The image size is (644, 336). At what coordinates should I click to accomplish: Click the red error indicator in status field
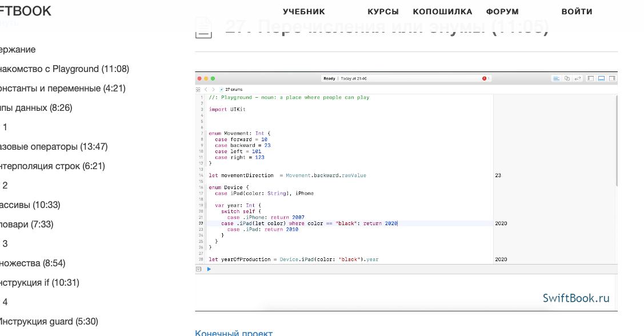pos(485,78)
